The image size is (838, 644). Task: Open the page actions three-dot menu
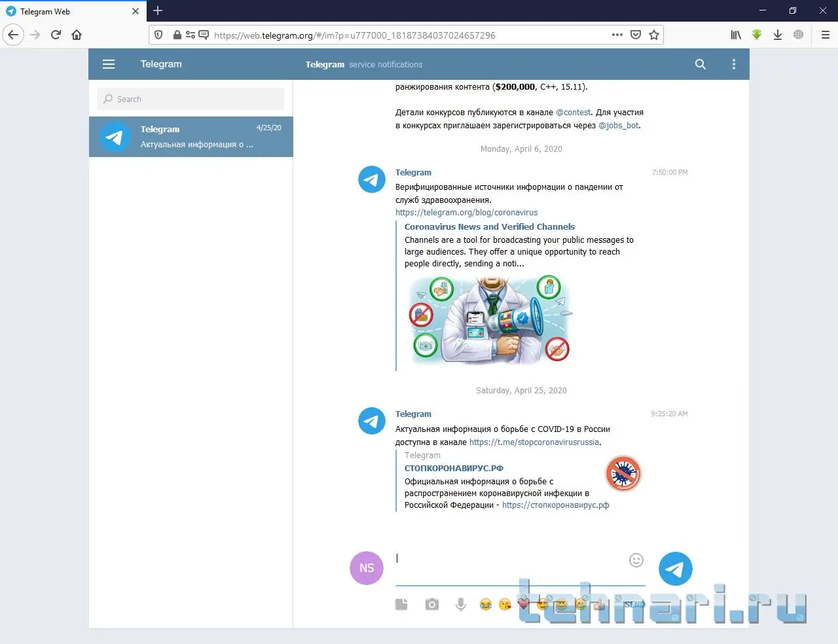pyautogui.click(x=617, y=35)
